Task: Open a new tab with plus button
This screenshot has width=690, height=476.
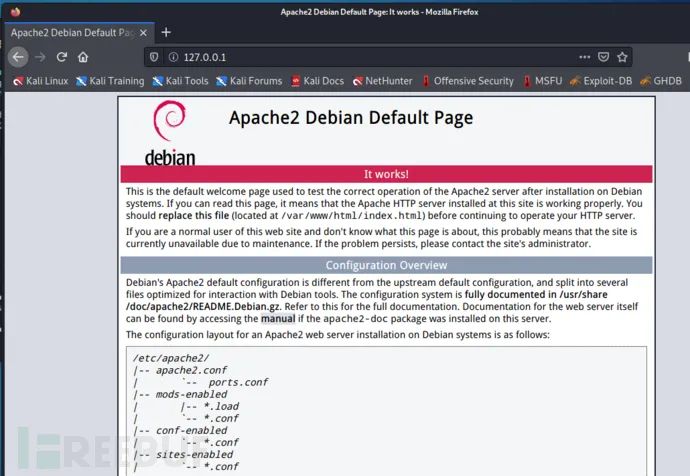Action: (x=166, y=32)
